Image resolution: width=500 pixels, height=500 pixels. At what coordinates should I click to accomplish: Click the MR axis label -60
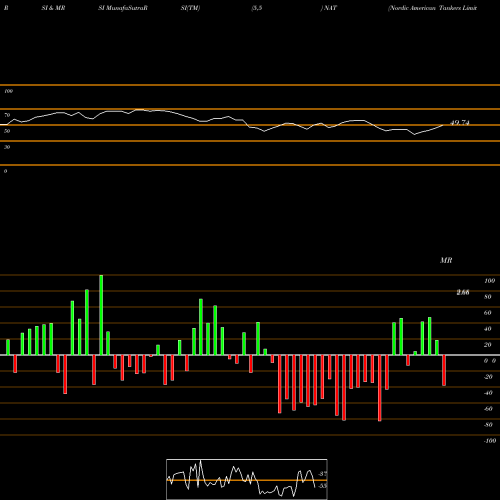point(488,409)
